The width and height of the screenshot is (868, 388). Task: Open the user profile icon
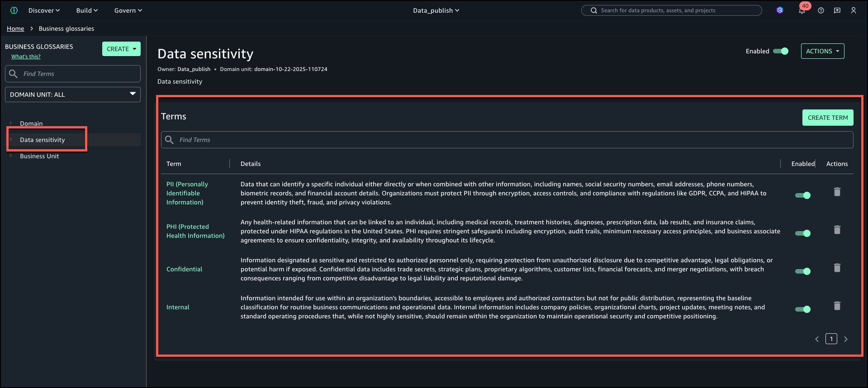pyautogui.click(x=854, y=10)
